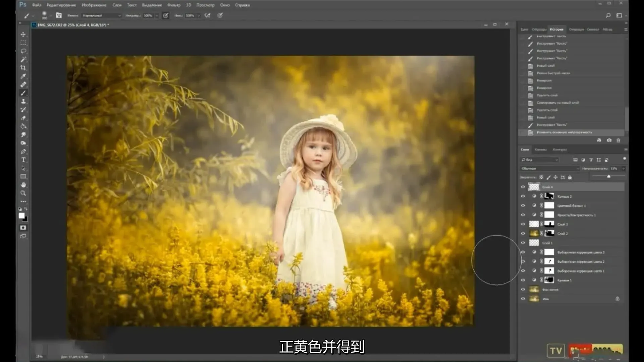The width and height of the screenshot is (644, 362).
Task: Switch to the Каналы tab
Action: coord(540,149)
